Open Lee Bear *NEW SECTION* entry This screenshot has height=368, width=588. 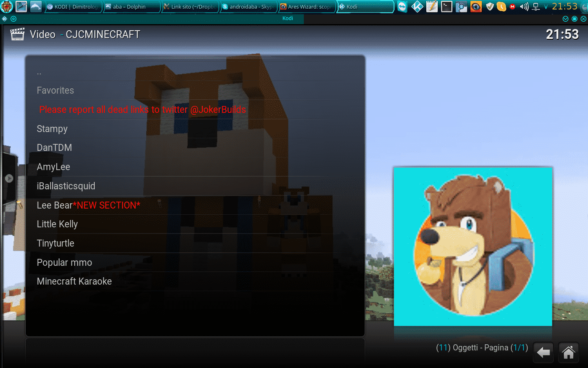pos(195,205)
